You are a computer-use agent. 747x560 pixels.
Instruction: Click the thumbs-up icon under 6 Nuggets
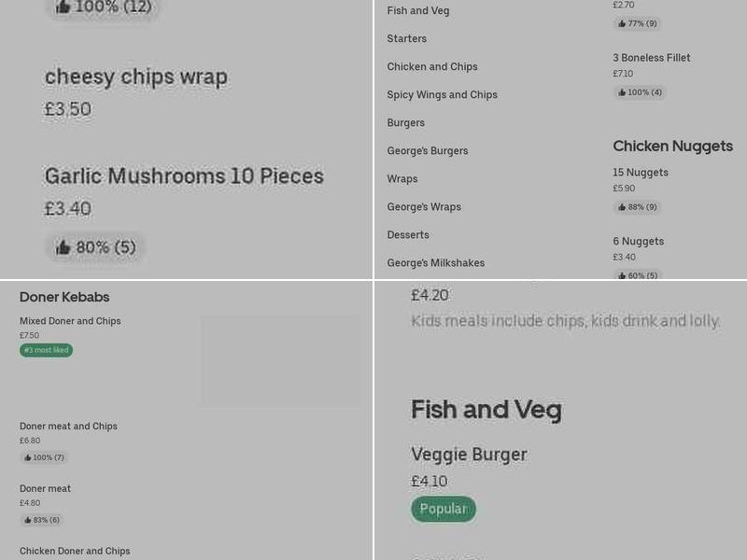tap(622, 275)
